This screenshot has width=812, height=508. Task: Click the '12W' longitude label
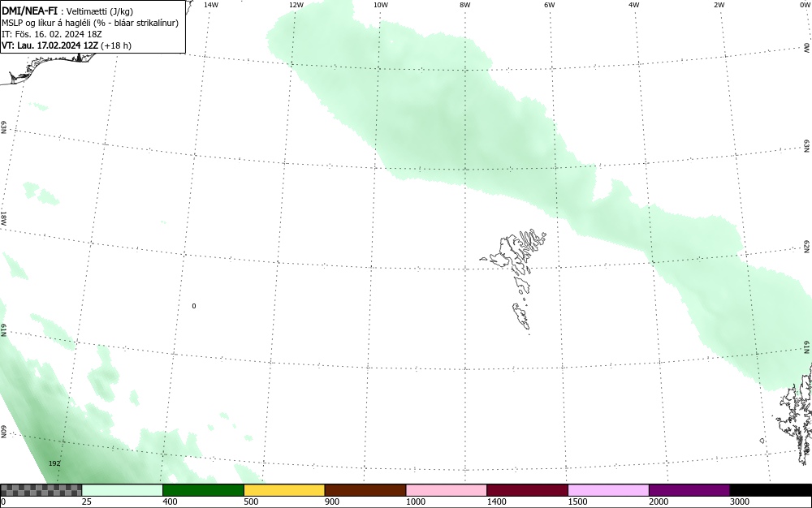click(x=296, y=5)
